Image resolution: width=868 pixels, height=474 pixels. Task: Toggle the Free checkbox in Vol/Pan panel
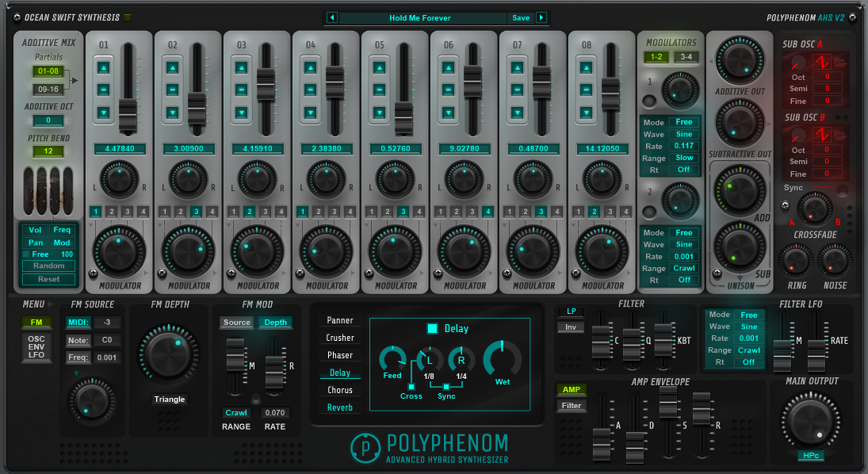pos(25,254)
